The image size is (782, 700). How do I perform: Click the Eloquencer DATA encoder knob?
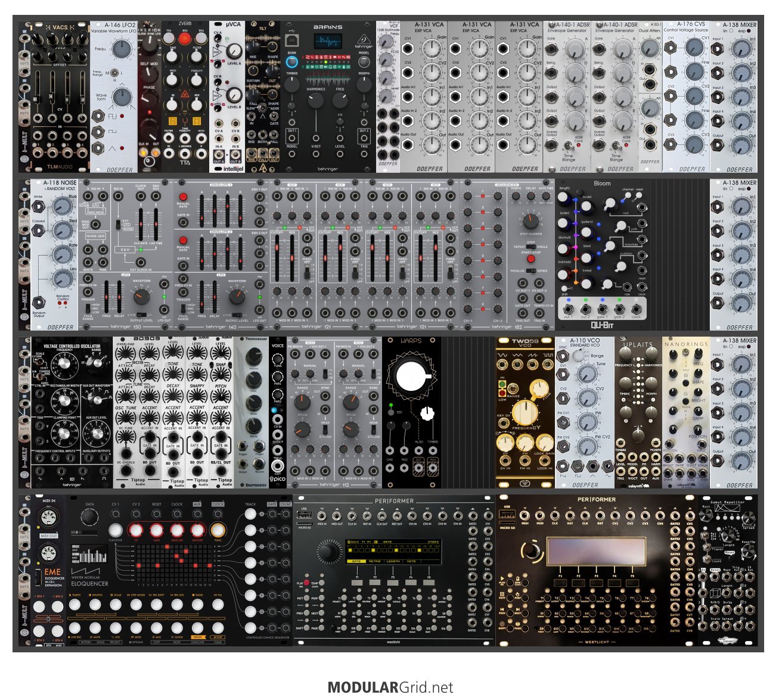(90, 517)
